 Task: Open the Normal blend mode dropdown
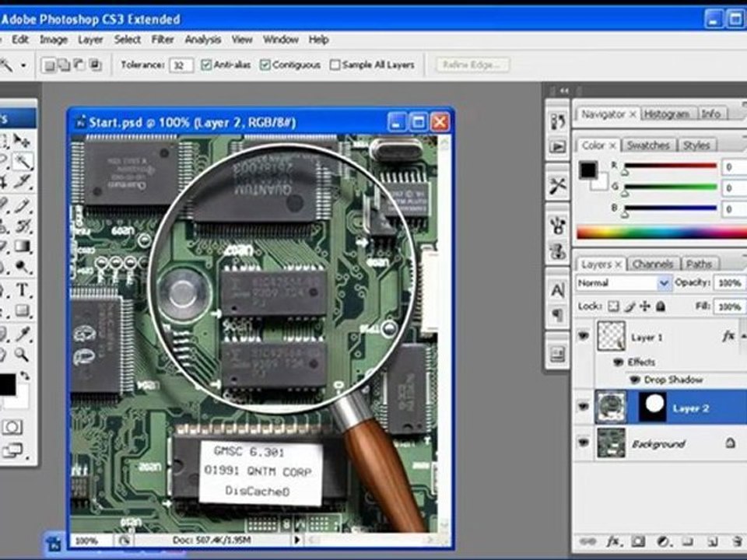(623, 283)
